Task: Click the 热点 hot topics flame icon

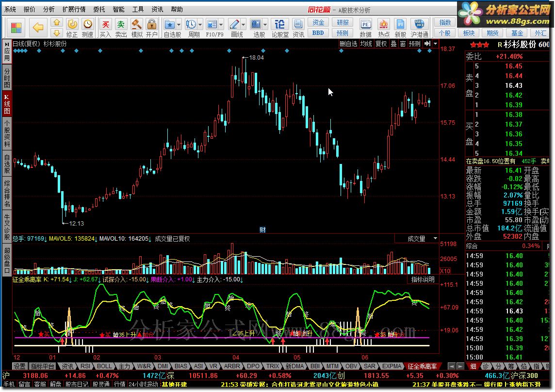Action: pyautogui.click(x=383, y=24)
